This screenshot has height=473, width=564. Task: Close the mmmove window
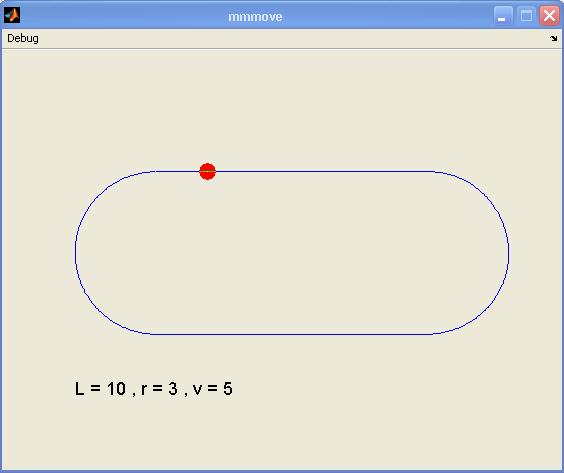click(x=549, y=15)
